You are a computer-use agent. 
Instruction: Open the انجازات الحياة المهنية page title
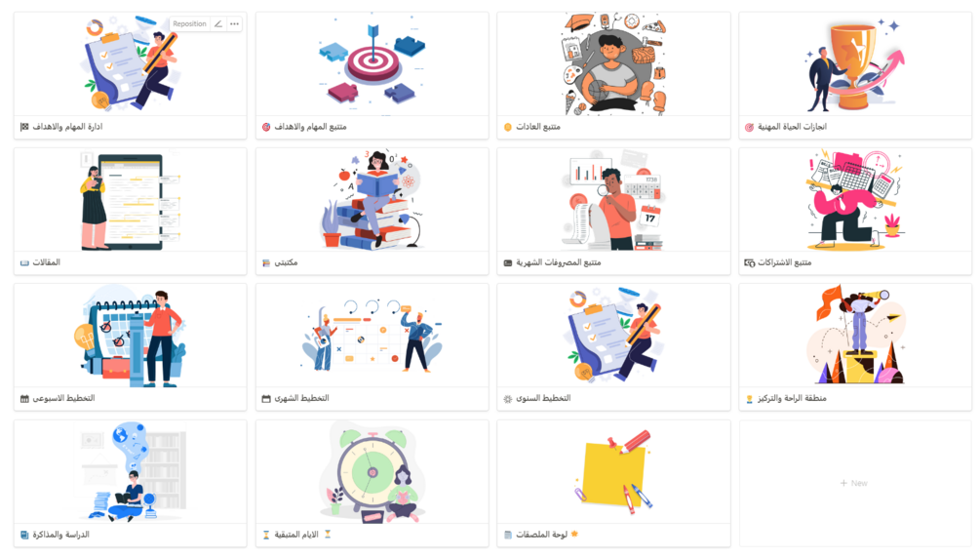click(x=792, y=127)
